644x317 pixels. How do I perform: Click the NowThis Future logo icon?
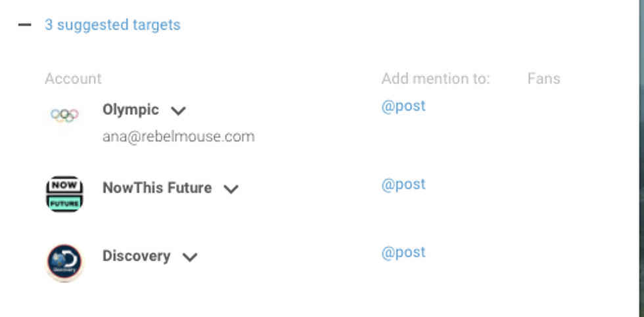pyautogui.click(x=64, y=194)
